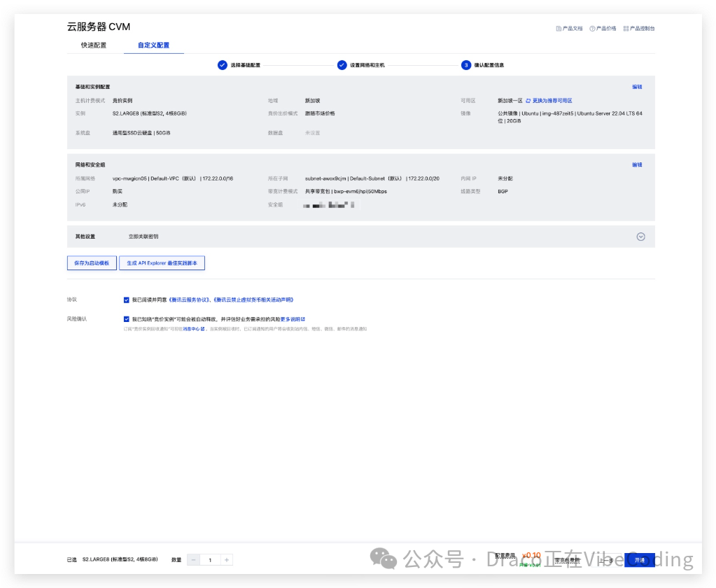
Task: Toggle the 风险确认 risk acknowledgment checkbox
Action: pyautogui.click(x=126, y=319)
